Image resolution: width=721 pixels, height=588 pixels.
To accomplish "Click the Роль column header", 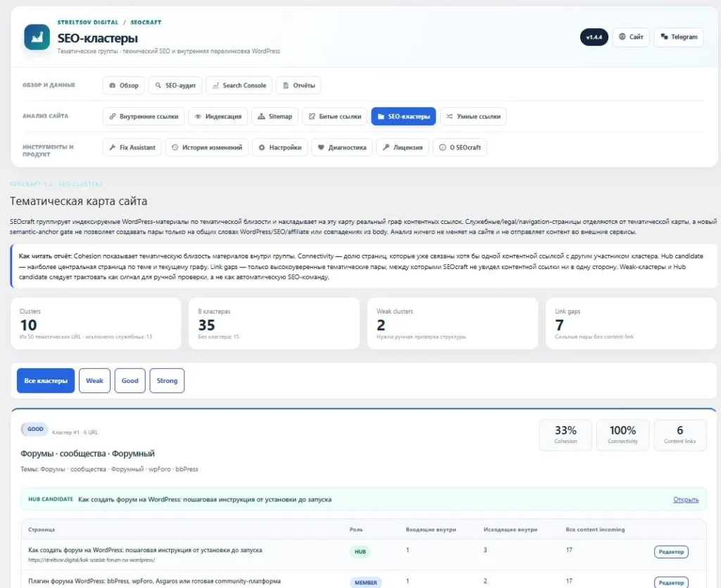I will click(x=356, y=530).
